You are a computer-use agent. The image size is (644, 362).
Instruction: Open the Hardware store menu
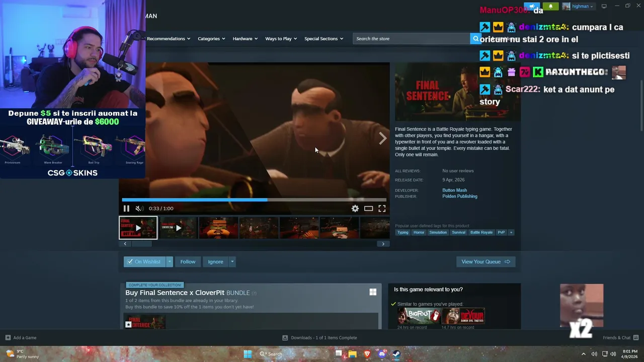245,39
